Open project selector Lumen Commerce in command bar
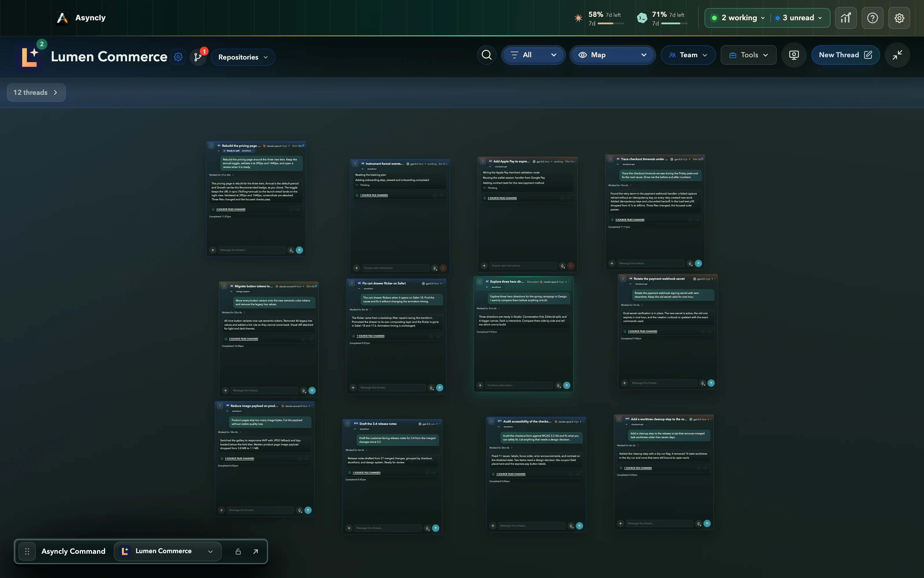Image resolution: width=924 pixels, height=578 pixels. click(x=167, y=551)
